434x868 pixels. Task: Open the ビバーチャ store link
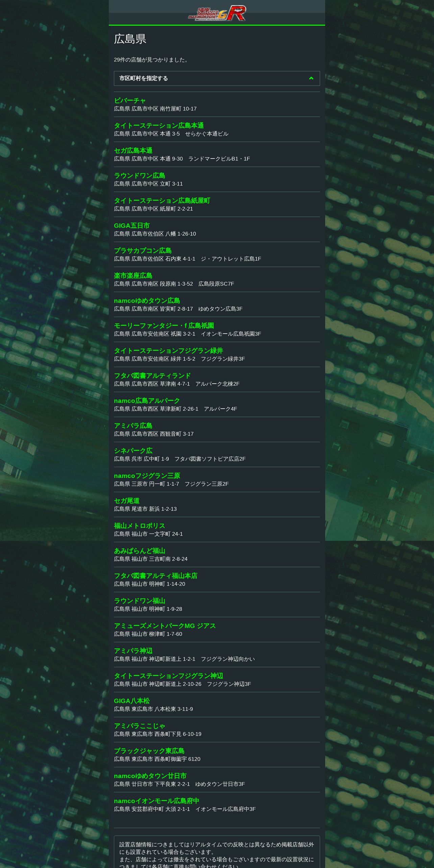tap(130, 101)
